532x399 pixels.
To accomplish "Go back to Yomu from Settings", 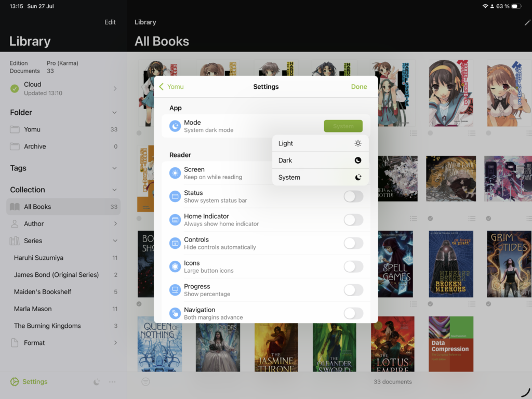I will tap(171, 87).
